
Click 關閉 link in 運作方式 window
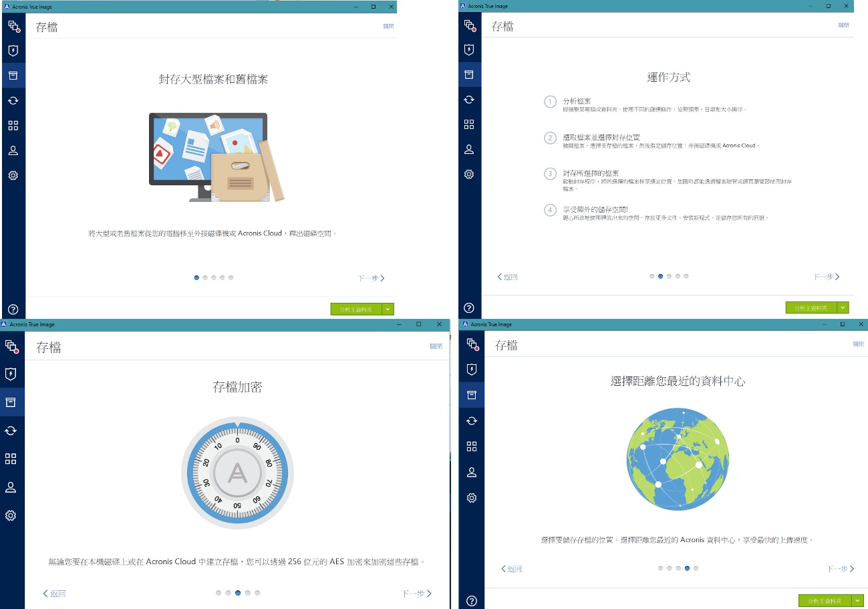click(x=843, y=25)
